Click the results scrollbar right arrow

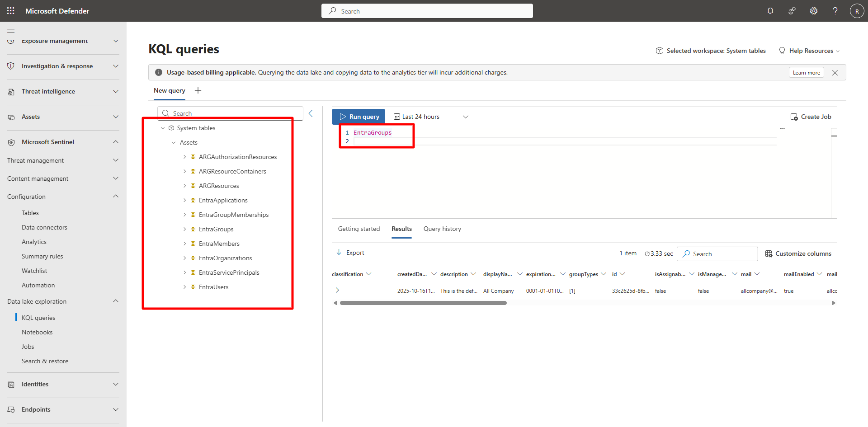[x=834, y=303]
